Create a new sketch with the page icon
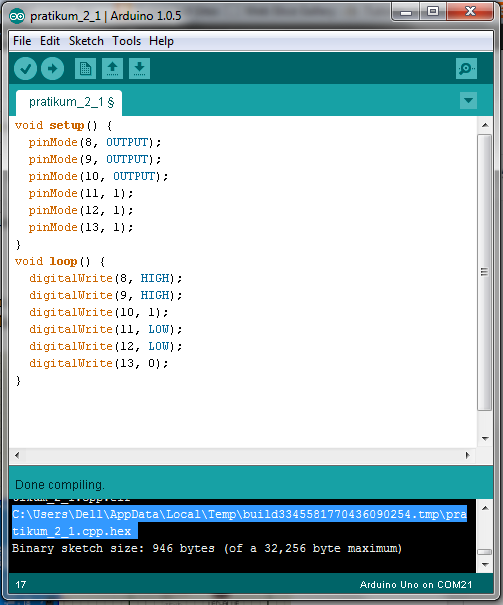Image resolution: width=503 pixels, height=605 pixels. tap(85, 69)
